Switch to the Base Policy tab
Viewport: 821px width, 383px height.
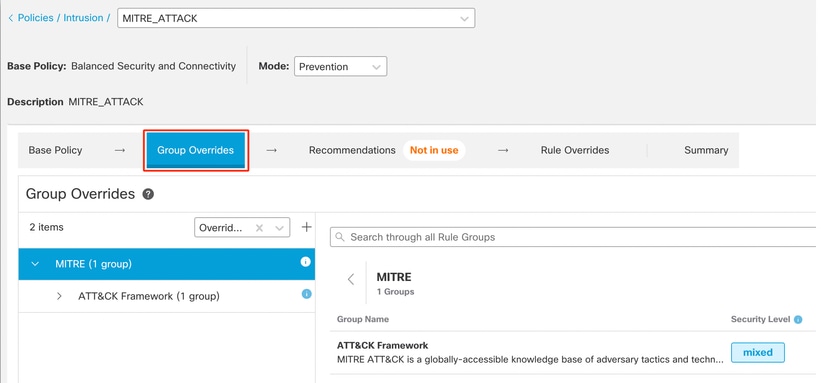pos(56,150)
